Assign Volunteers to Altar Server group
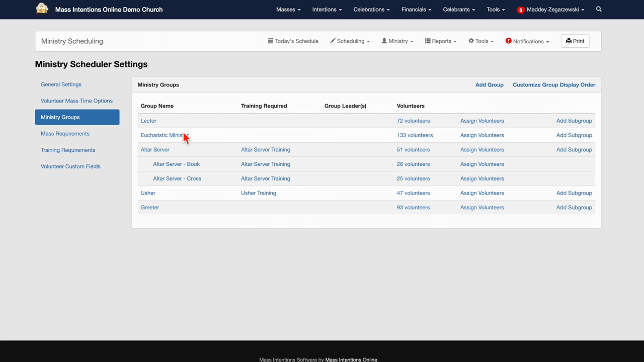 point(482,150)
